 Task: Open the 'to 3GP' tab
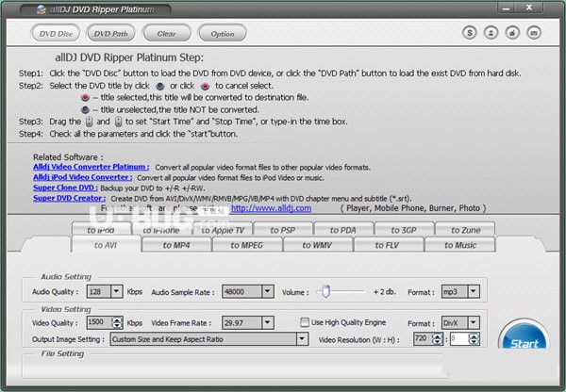pyautogui.click(x=404, y=229)
